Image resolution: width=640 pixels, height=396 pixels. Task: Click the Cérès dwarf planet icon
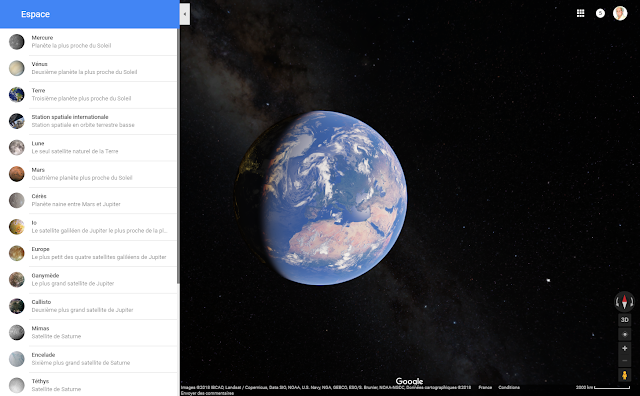coord(17,200)
